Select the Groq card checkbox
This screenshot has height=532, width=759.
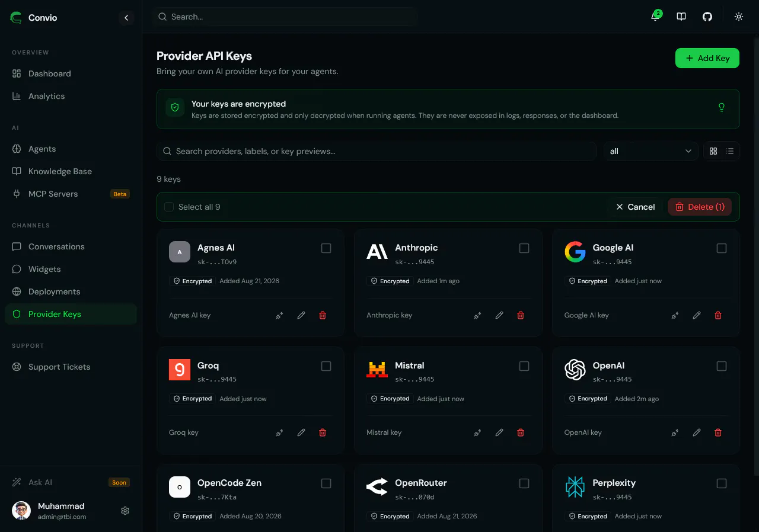[326, 366]
